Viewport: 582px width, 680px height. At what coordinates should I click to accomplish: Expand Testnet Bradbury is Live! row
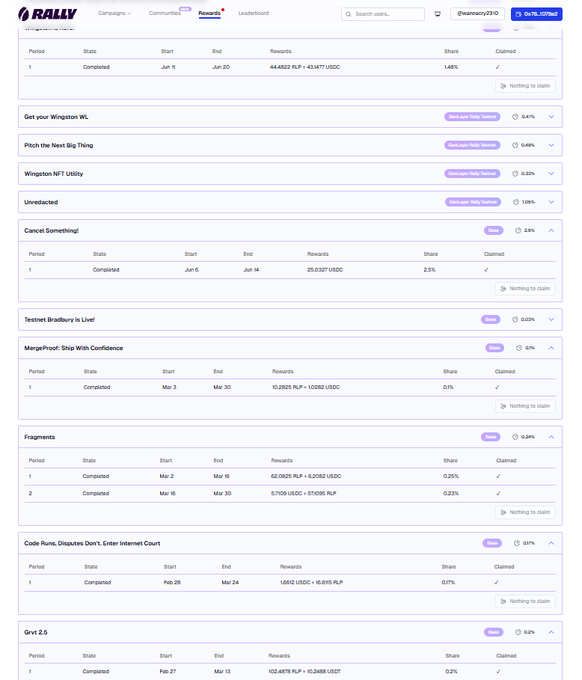click(551, 320)
